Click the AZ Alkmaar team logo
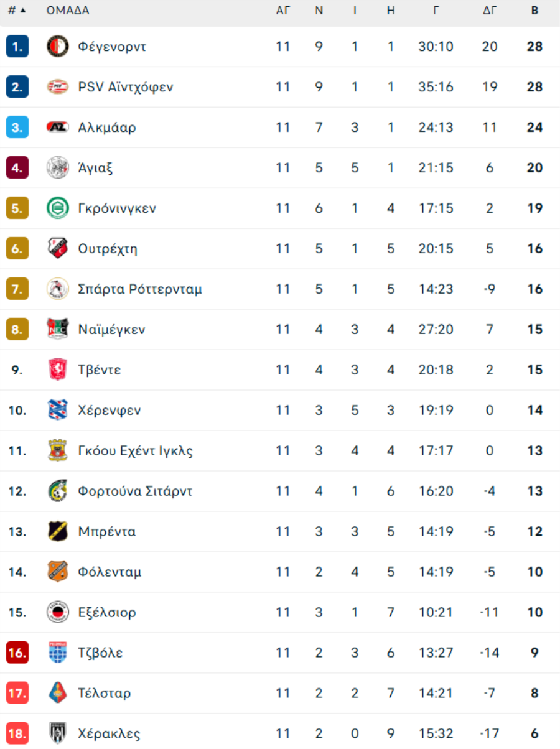 (58, 128)
